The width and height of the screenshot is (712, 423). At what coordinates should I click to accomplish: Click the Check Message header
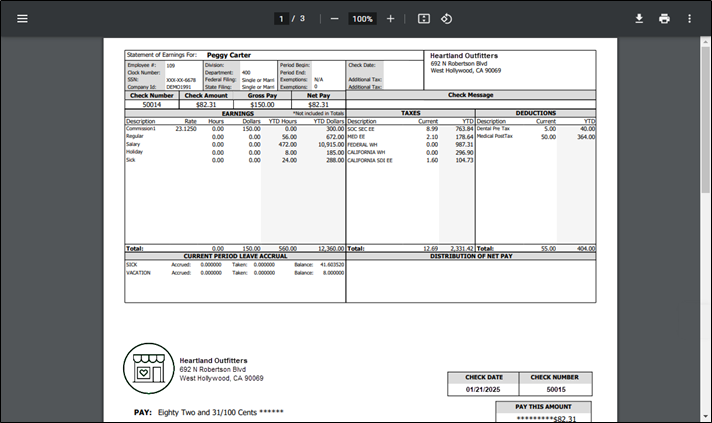click(x=471, y=95)
